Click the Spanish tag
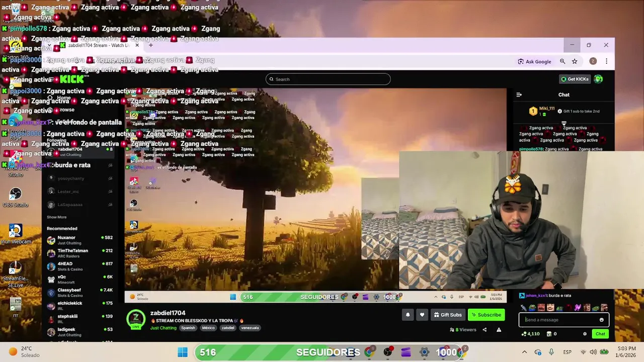Image resolution: width=644 pixels, height=362 pixels. [188, 328]
